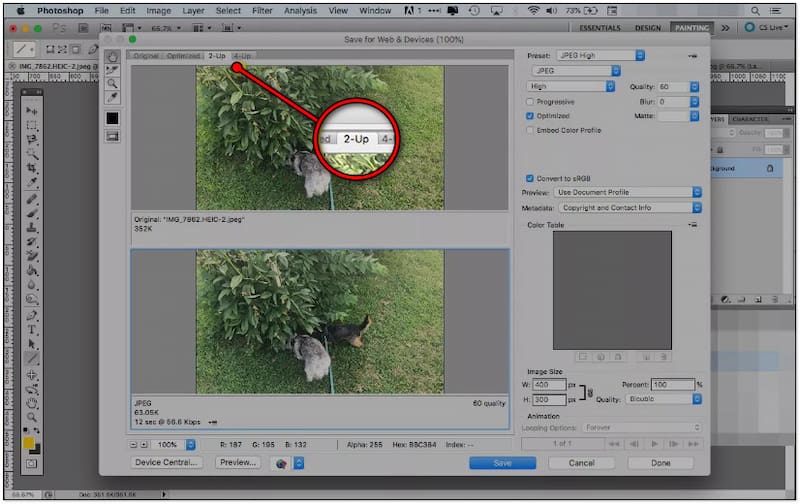Open the file format dropdown showing JPEG
The height and width of the screenshot is (504, 800).
[576, 70]
